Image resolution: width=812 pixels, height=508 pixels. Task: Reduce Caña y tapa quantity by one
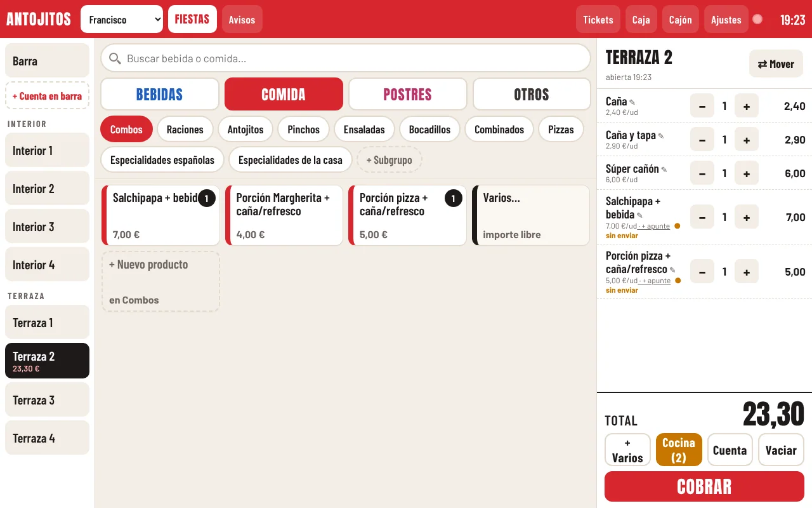pyautogui.click(x=702, y=140)
